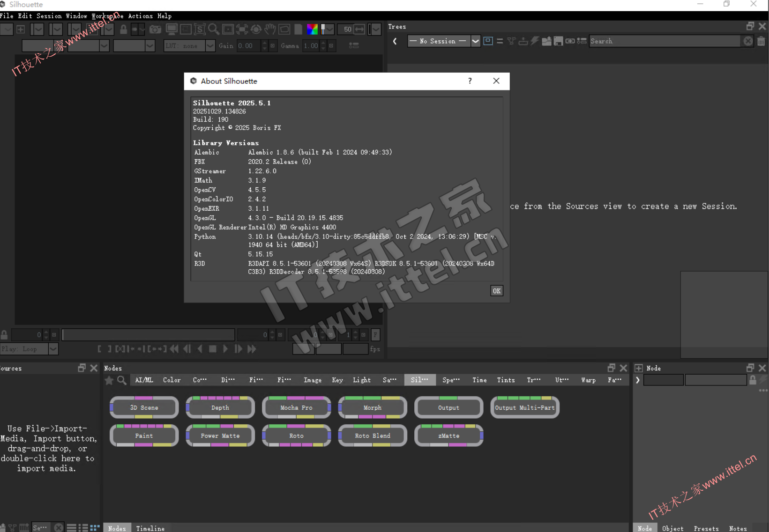The width and height of the screenshot is (769, 532).
Task: Open the Session menu
Action: [49, 16]
